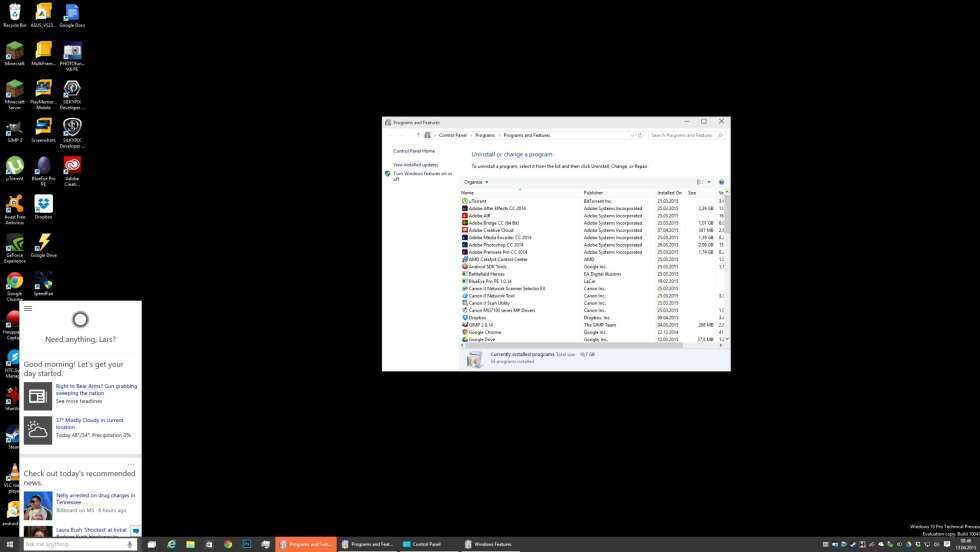The height and width of the screenshot is (552, 980).
Task: Launch the Minecraft desktop shortcut
Action: [x=14, y=53]
